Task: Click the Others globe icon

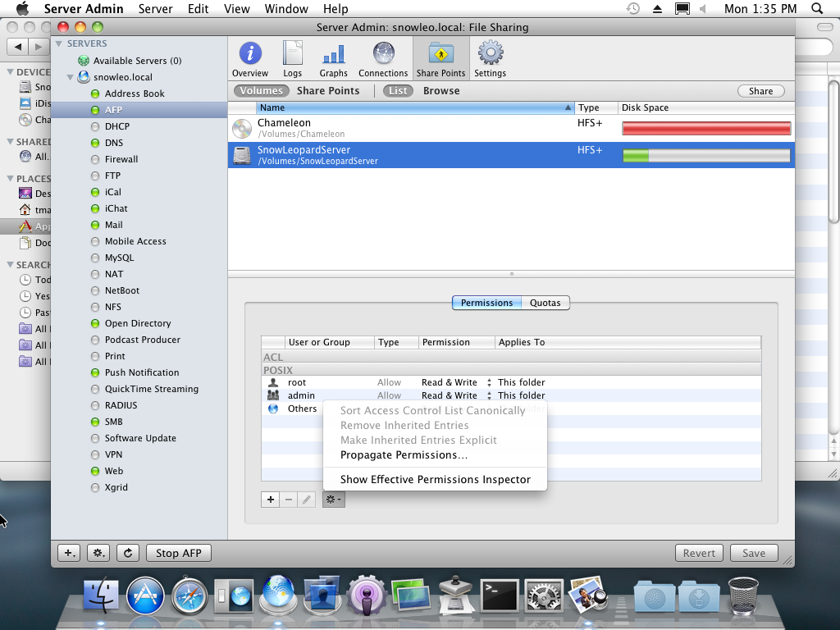Action: 273,409
